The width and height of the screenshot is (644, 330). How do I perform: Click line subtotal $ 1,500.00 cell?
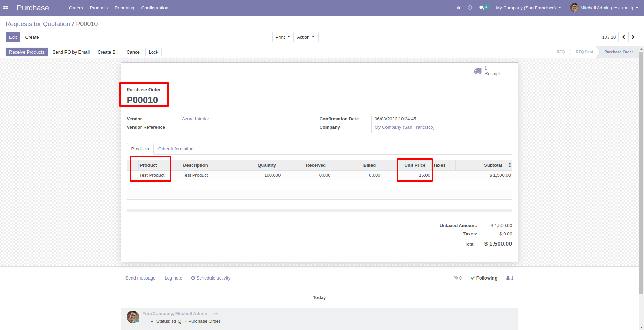(500, 175)
